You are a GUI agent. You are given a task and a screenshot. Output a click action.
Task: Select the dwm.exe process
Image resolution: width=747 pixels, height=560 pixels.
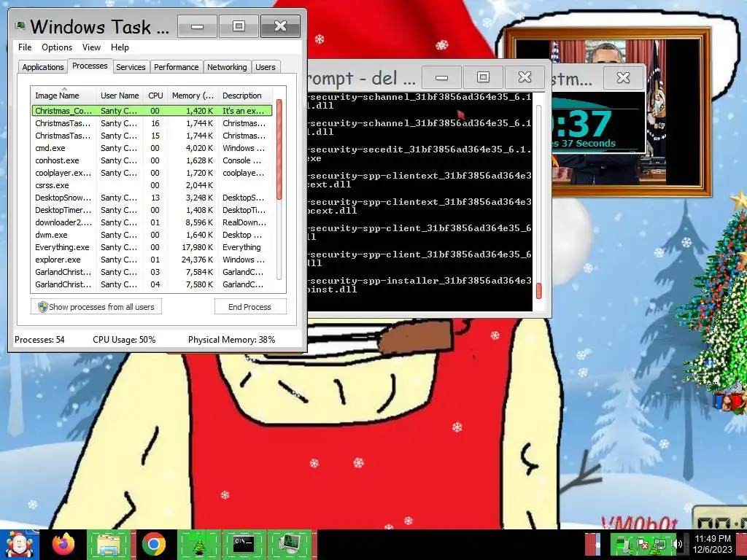coord(152,235)
